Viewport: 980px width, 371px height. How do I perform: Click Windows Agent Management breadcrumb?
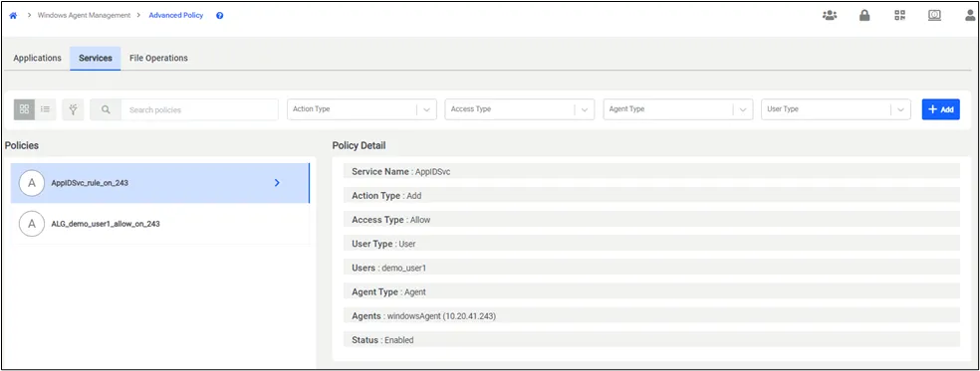(85, 16)
